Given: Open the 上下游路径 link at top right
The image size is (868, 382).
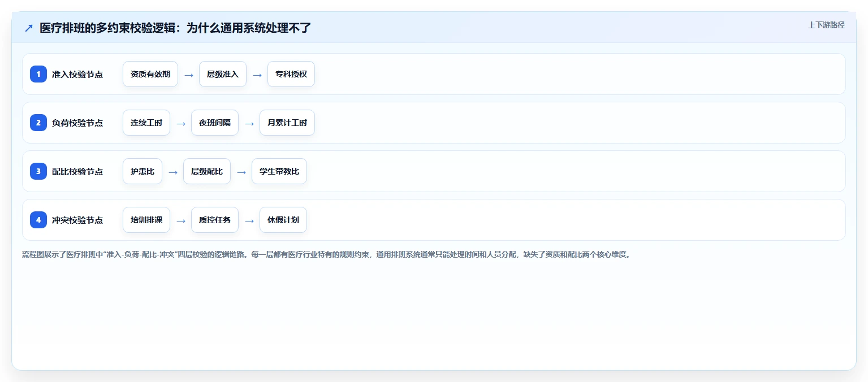Looking at the screenshot, I should [826, 25].
